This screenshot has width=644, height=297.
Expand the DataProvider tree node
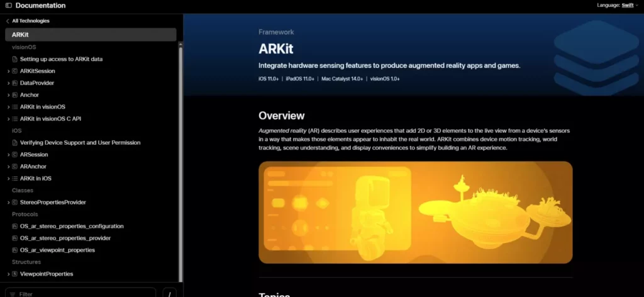pos(9,83)
